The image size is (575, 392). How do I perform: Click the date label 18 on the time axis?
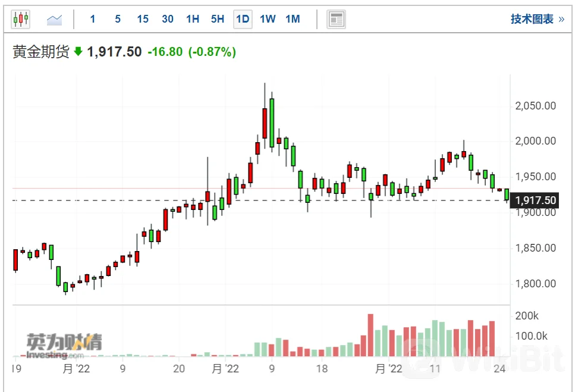pyautogui.click(x=322, y=369)
